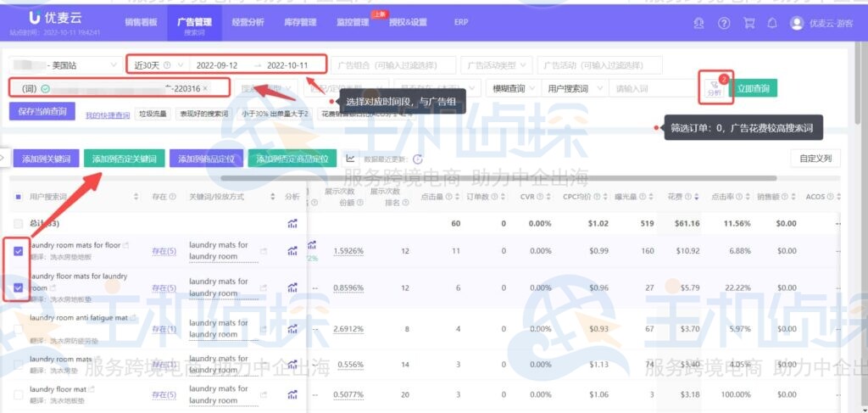Open analysis chart for laundry room mats for floor
868x413 pixels.
pyautogui.click(x=292, y=251)
